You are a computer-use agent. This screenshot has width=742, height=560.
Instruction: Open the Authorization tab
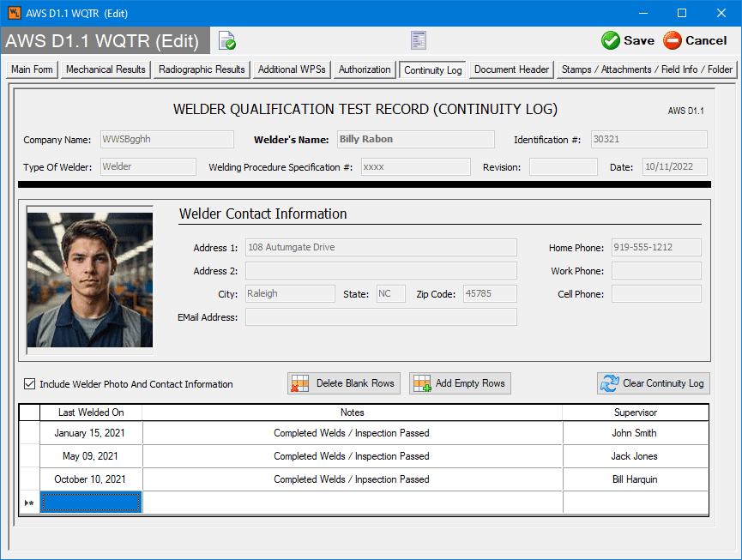365,69
